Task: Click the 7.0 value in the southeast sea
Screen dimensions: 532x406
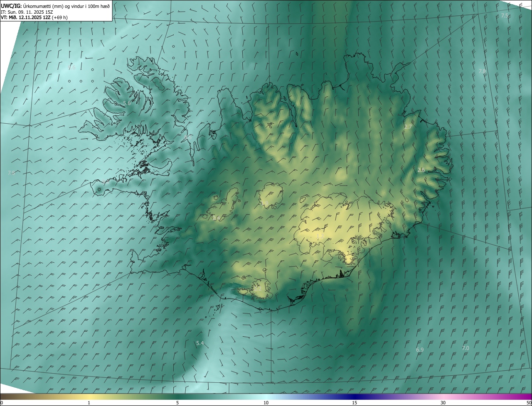Action: click(465, 348)
